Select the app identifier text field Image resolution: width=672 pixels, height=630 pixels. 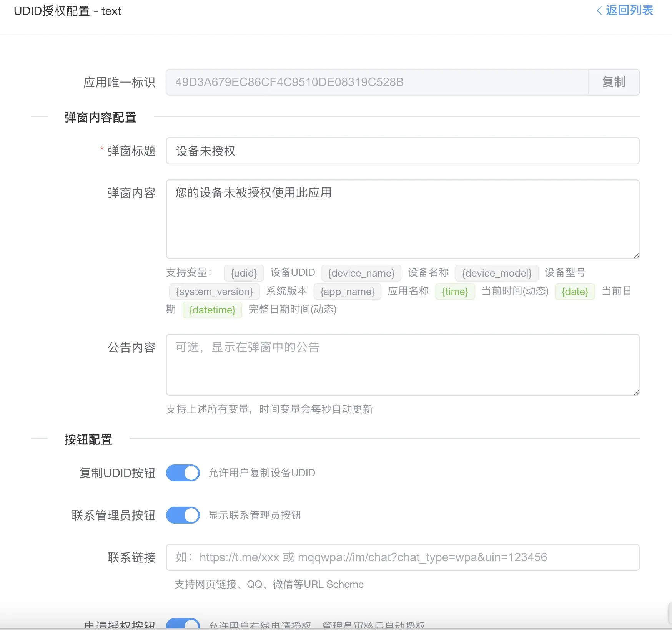[377, 82]
